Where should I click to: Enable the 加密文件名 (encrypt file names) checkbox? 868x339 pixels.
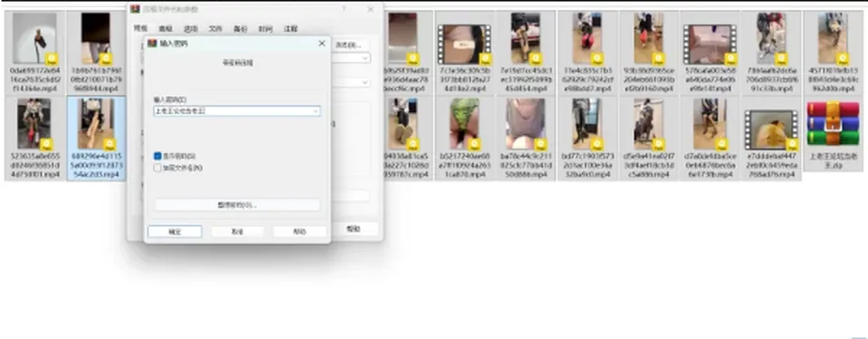[x=157, y=168]
